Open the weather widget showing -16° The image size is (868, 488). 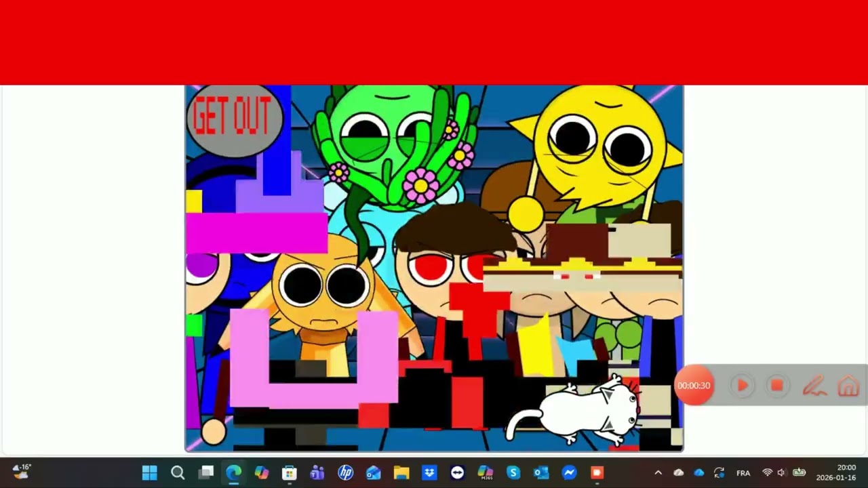click(22, 471)
